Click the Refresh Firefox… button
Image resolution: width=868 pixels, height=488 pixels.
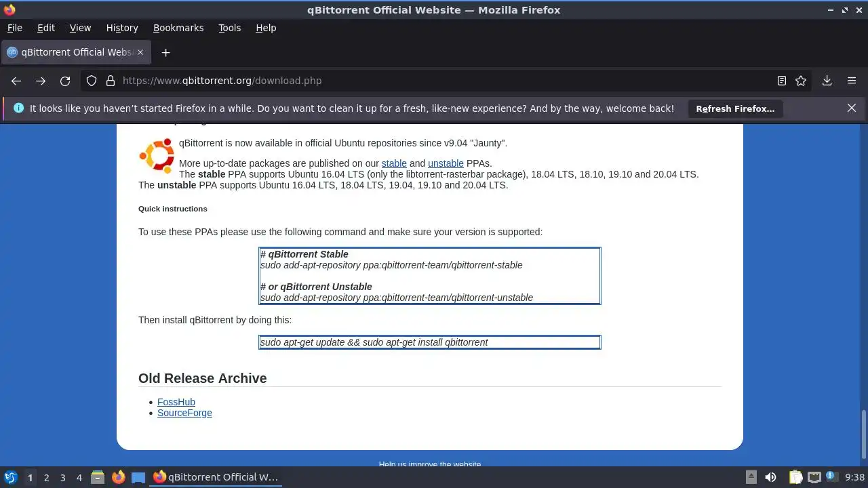point(735,108)
